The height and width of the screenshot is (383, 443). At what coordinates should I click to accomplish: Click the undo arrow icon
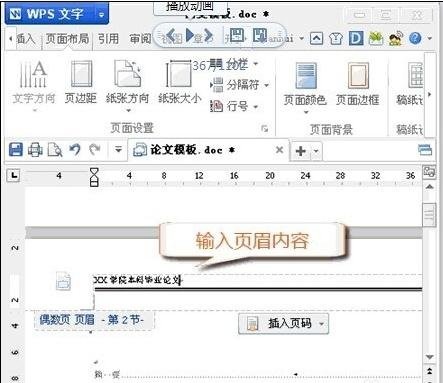tap(75, 150)
